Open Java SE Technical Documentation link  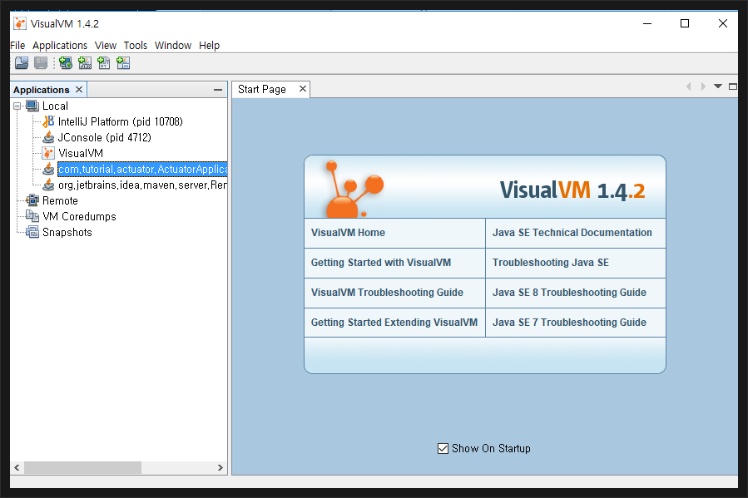pos(572,232)
